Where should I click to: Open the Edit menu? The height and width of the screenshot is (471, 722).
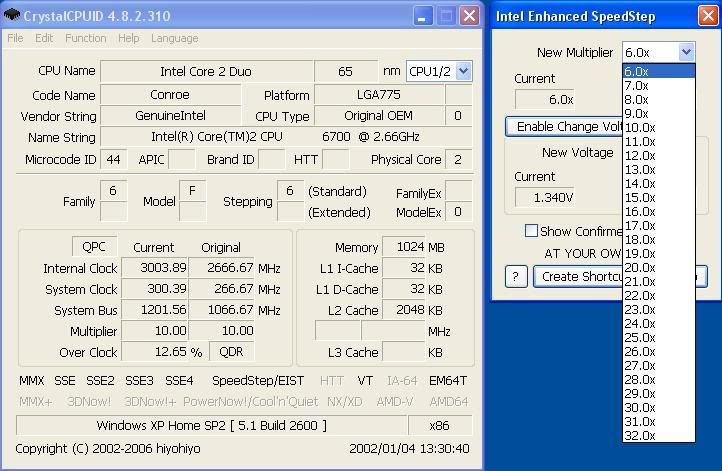(x=44, y=38)
